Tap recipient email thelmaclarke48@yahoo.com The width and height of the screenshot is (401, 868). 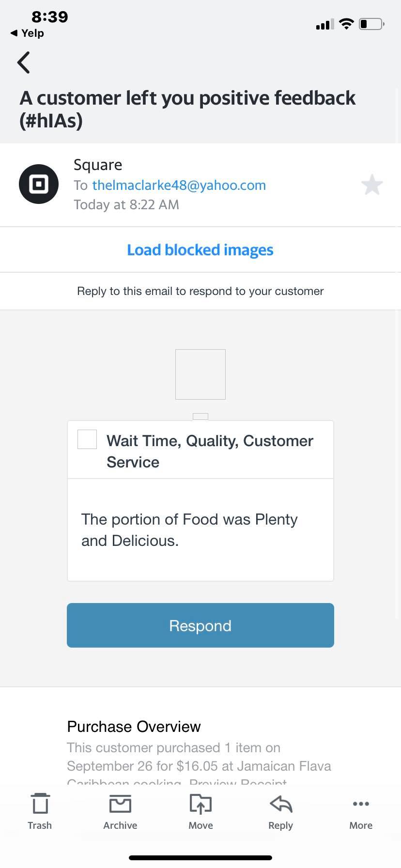(x=179, y=185)
